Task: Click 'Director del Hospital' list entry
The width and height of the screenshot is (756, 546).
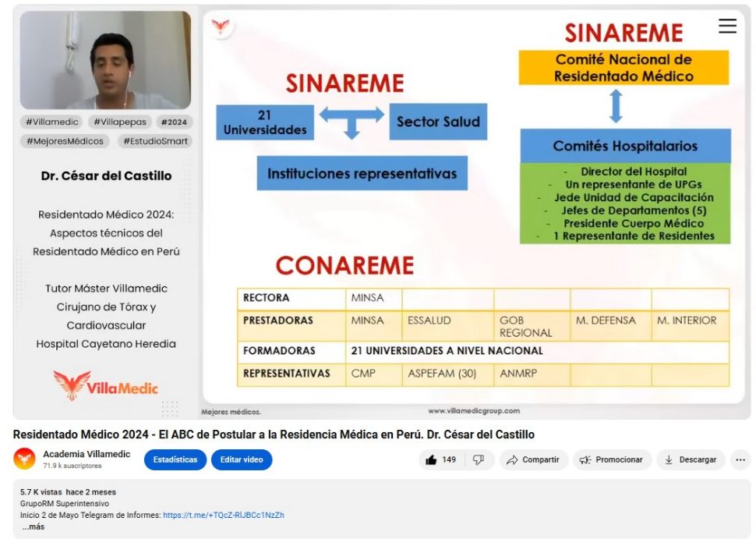Action: point(634,172)
